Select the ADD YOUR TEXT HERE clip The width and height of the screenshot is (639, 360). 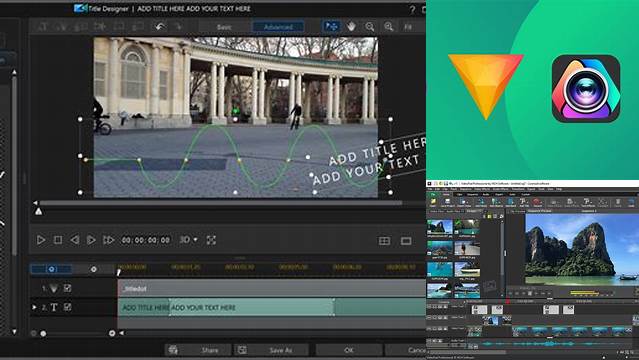point(251,307)
